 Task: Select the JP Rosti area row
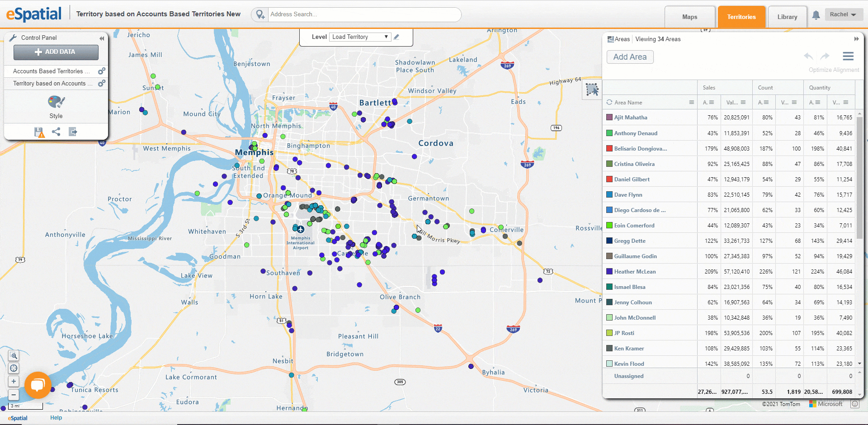click(729, 333)
